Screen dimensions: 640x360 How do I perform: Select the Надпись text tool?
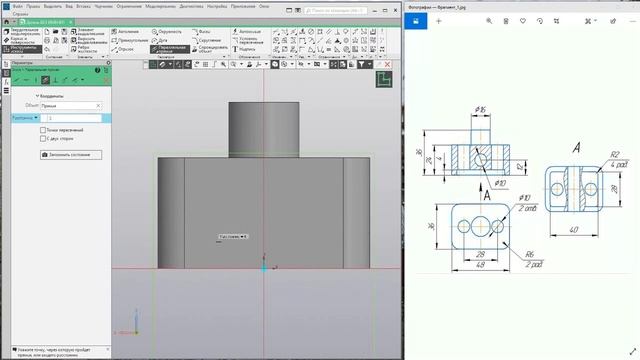[x=244, y=49]
